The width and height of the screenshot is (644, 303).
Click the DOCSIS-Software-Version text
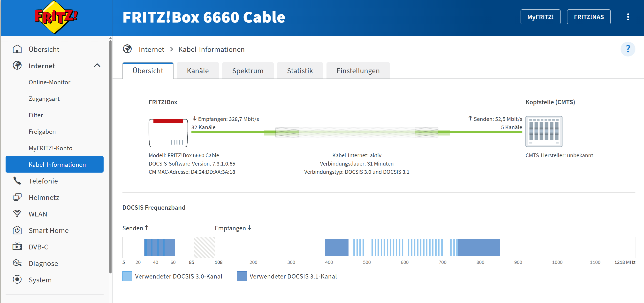(x=192, y=164)
